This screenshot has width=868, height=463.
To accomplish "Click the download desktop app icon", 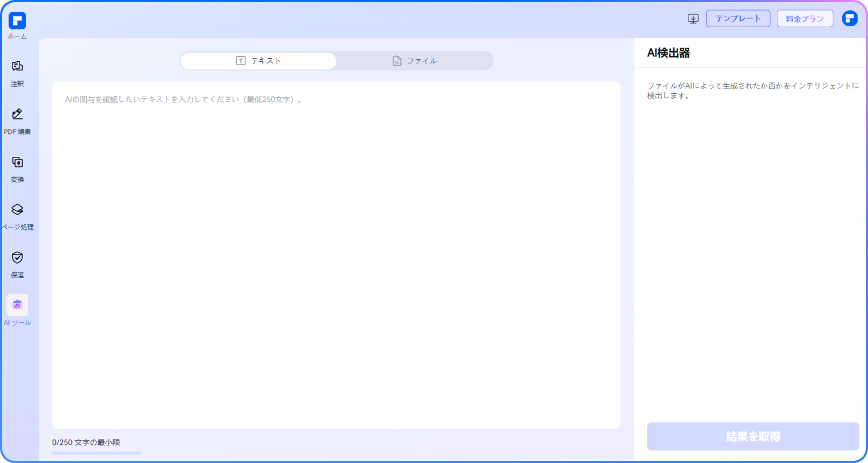I will [x=693, y=19].
